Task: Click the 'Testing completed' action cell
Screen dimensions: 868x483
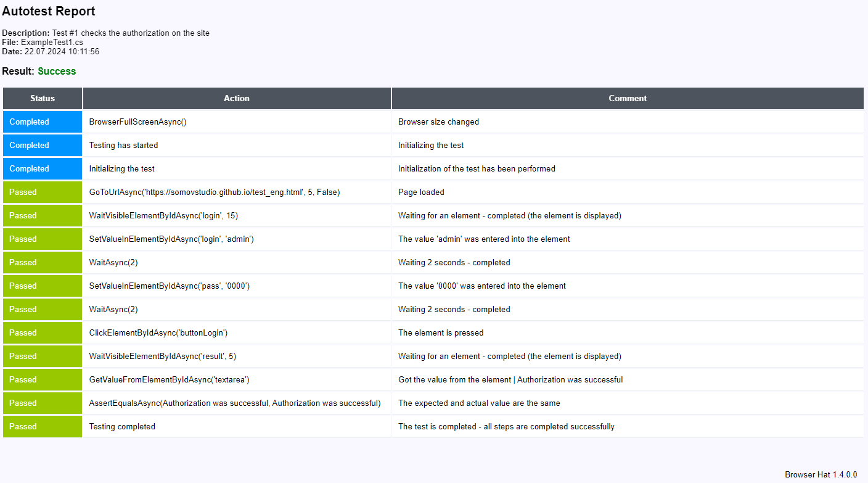Action: (x=122, y=427)
